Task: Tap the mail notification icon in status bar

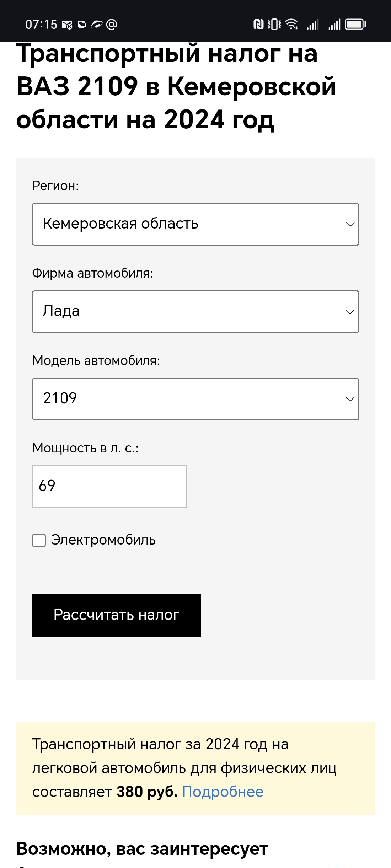Action: pyautogui.click(x=67, y=25)
